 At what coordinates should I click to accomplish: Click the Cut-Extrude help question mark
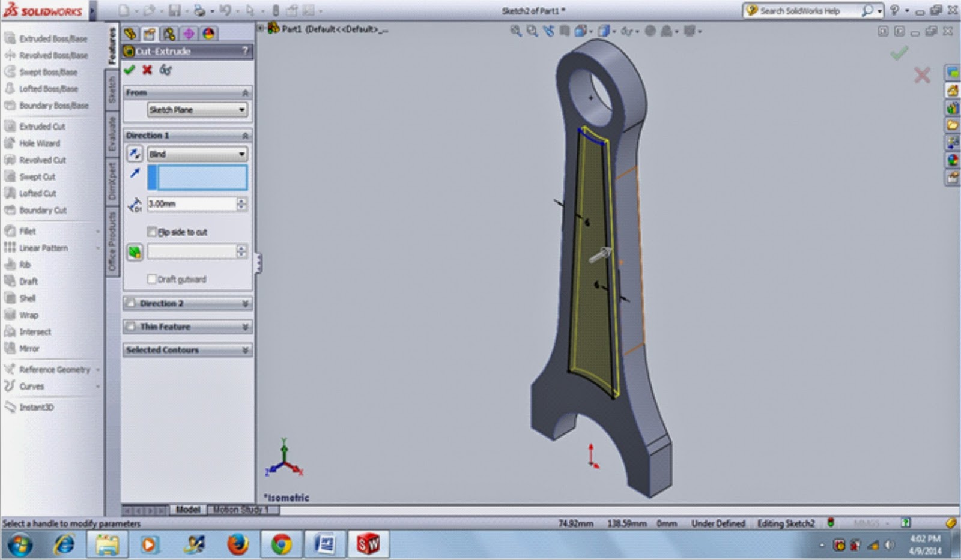(243, 52)
